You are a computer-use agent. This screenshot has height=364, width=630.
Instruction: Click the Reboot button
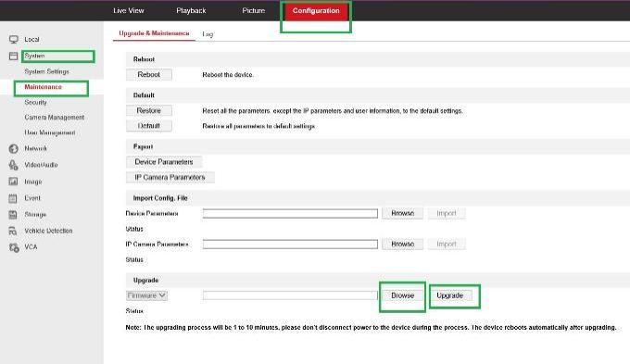pos(148,75)
